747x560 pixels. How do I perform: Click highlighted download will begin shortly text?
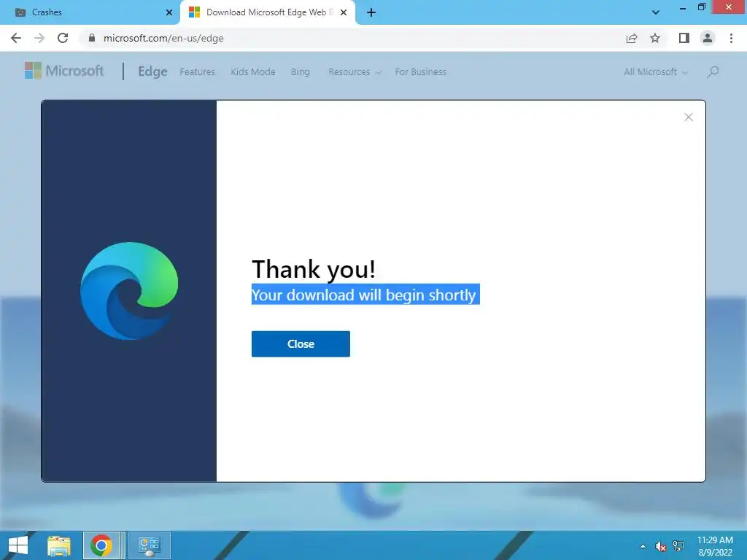coord(365,295)
